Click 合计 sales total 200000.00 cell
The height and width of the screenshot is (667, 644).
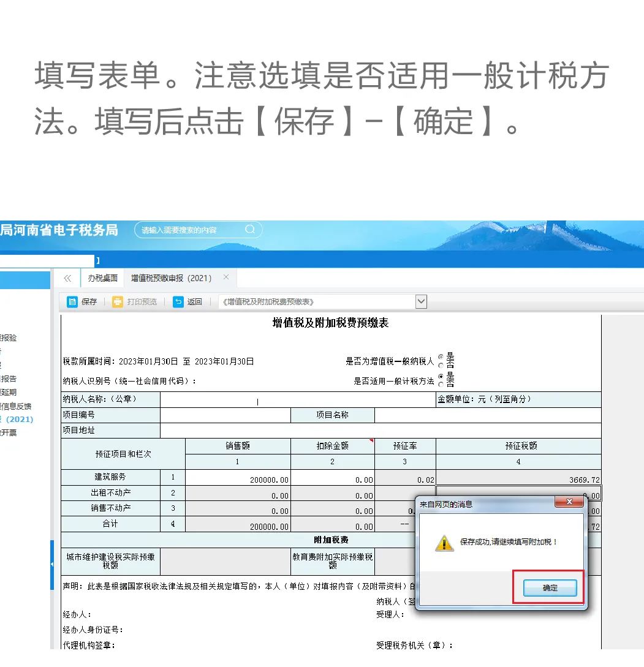pyautogui.click(x=238, y=524)
